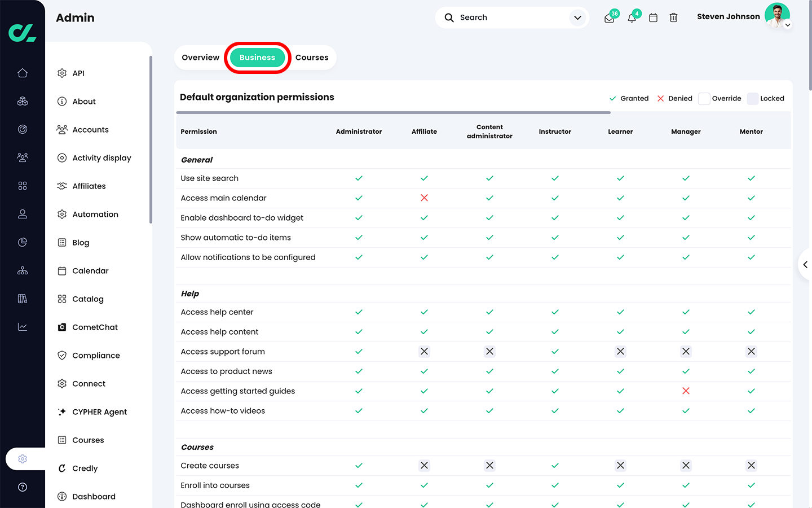812x508 pixels.
Task: Open the trash bin icon in top bar
Action: click(673, 17)
